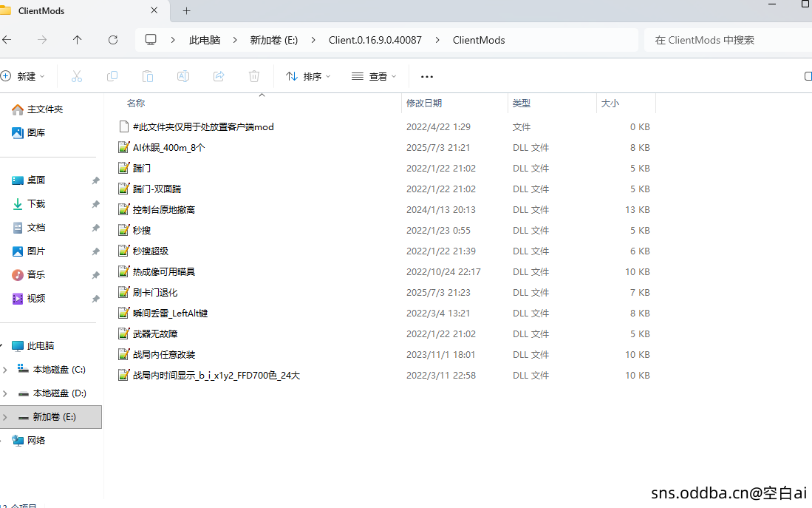Click the Rename icon in toolbar
Image resolution: width=812 pixels, height=508 pixels.
pos(183,76)
